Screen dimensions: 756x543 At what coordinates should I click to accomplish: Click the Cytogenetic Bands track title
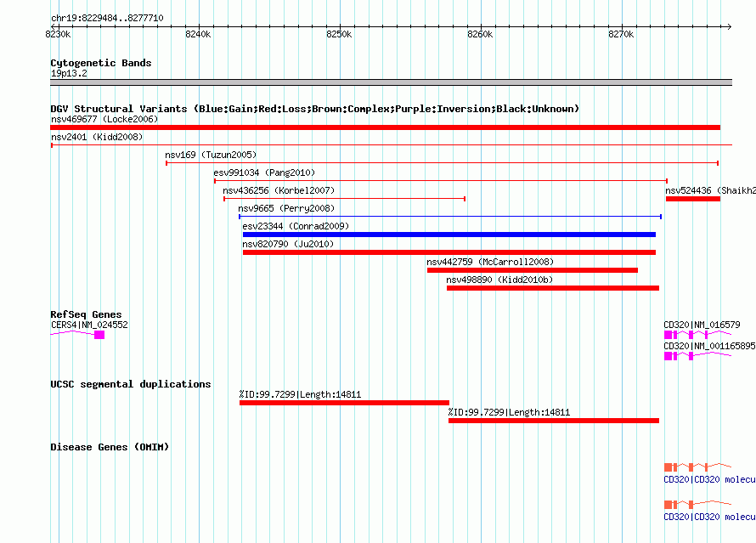(x=101, y=63)
